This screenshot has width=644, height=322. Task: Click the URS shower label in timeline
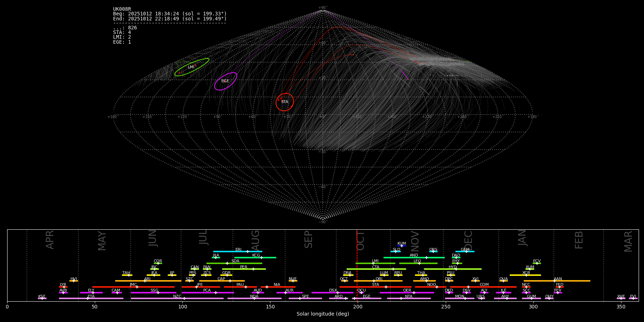pos(481,297)
